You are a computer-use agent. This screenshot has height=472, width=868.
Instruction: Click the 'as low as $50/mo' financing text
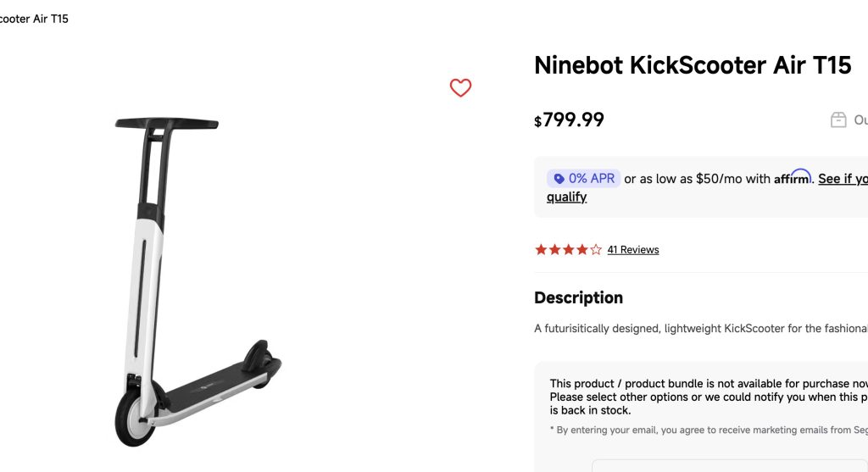coord(697,179)
